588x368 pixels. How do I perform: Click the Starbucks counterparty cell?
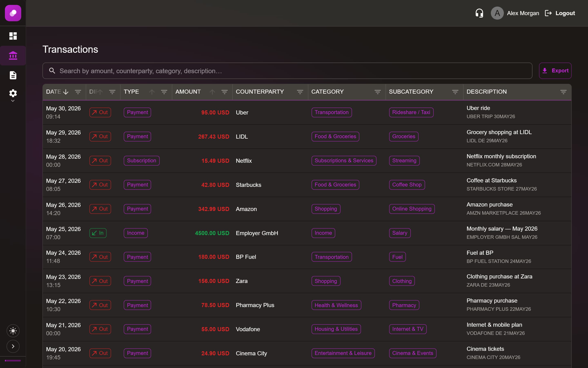tap(248, 185)
